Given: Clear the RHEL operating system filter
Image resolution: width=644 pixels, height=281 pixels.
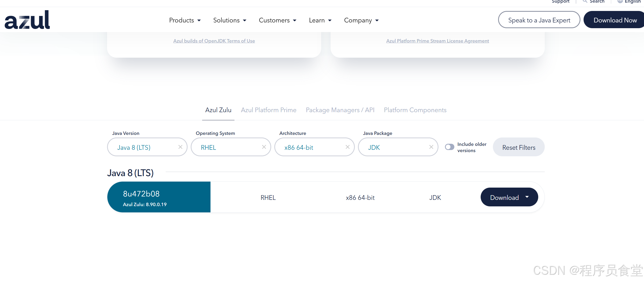Looking at the screenshot, I should click(x=264, y=147).
